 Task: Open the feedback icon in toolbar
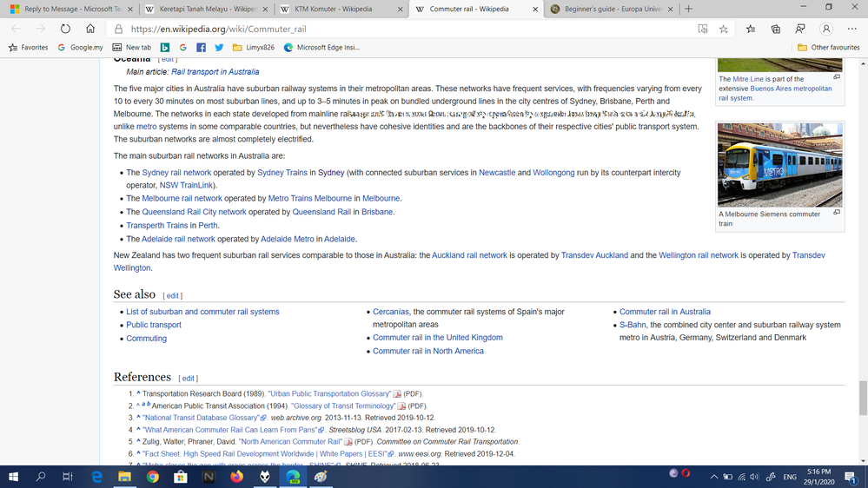[x=800, y=29]
